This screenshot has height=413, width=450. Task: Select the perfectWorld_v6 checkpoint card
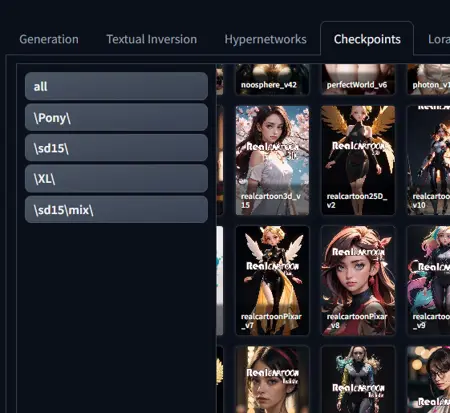358,79
